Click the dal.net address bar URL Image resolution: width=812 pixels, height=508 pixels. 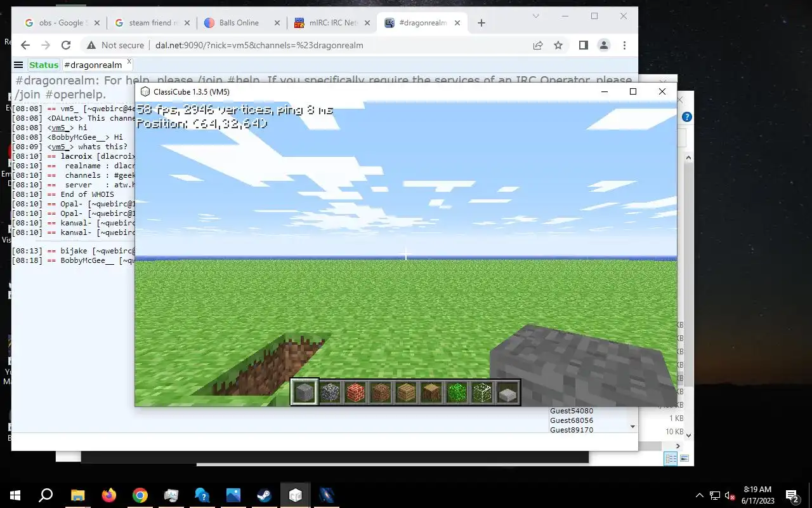259,45
